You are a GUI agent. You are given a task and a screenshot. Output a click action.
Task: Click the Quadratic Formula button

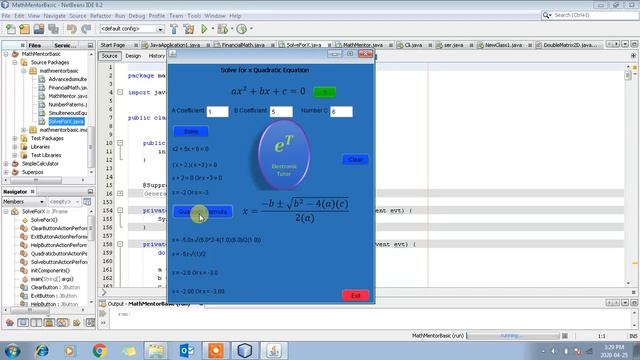click(203, 211)
